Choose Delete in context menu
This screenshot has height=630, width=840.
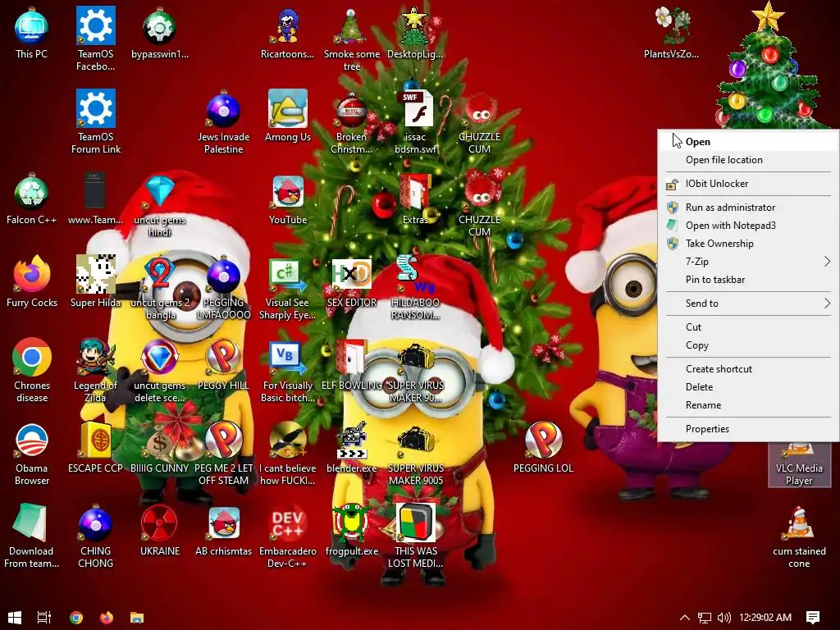tap(748, 387)
